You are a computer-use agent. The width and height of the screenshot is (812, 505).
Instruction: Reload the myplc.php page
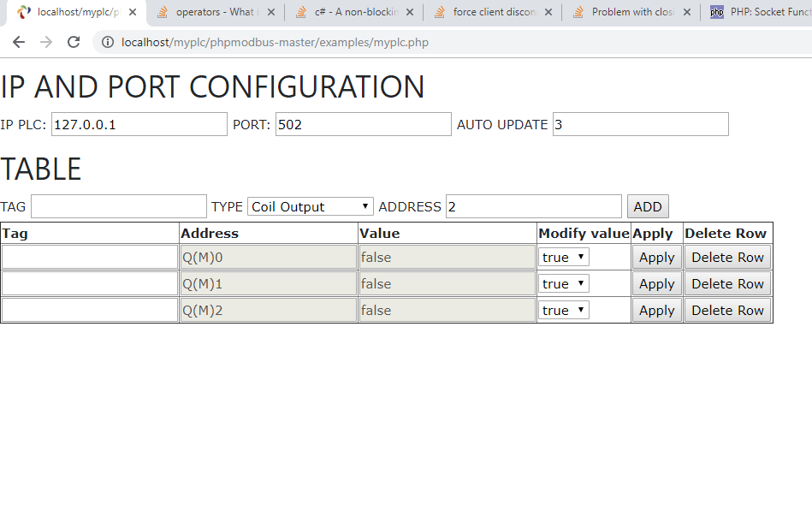(x=74, y=41)
